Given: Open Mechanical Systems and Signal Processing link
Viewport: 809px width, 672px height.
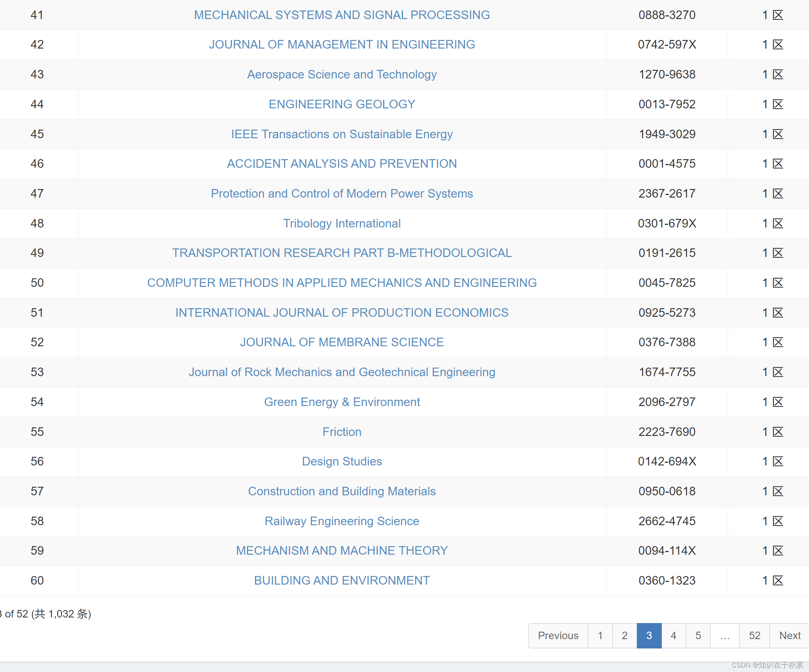Looking at the screenshot, I should tap(342, 15).
